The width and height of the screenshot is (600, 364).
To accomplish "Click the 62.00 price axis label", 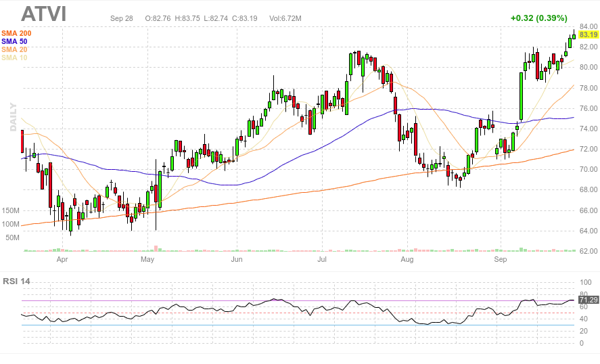I will click(x=589, y=251).
